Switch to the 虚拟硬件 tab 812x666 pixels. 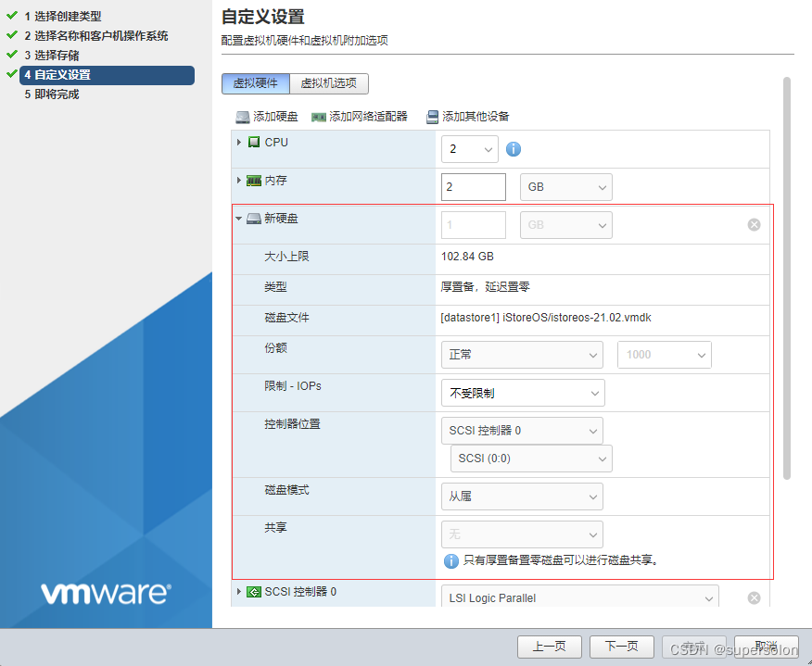pos(255,83)
